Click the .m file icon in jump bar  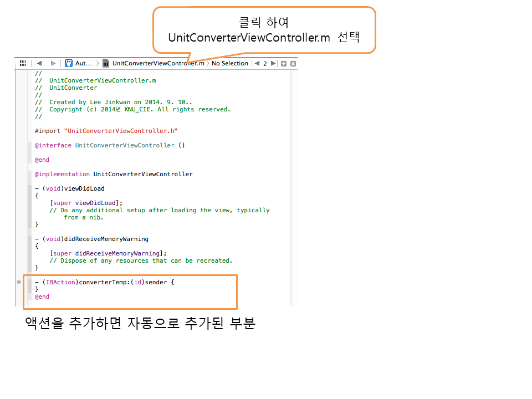pyautogui.click(x=106, y=64)
